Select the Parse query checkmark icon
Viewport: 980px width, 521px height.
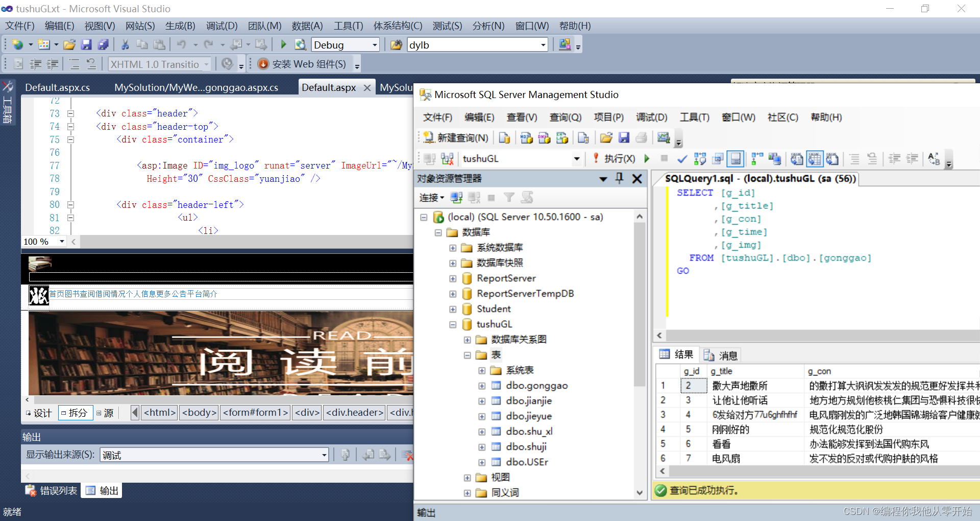[682, 159]
